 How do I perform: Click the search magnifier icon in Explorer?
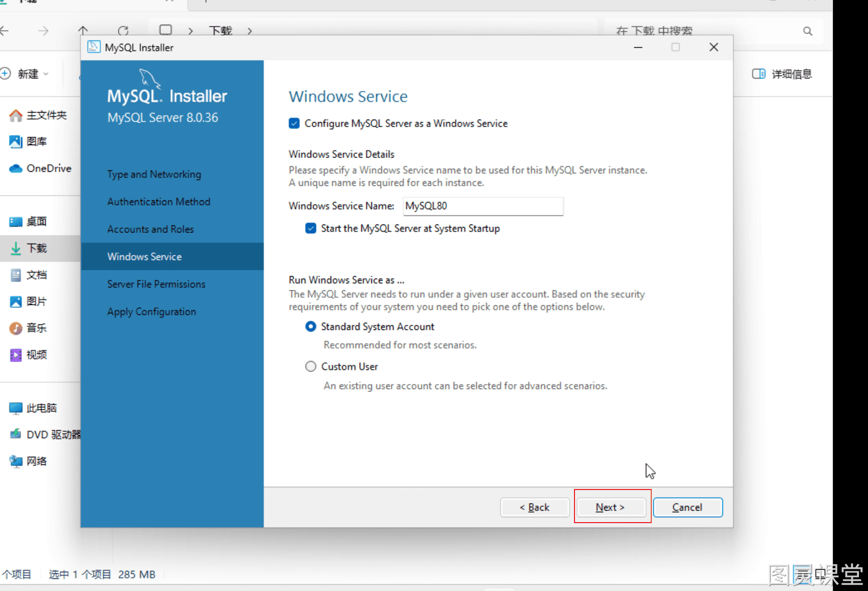808,31
